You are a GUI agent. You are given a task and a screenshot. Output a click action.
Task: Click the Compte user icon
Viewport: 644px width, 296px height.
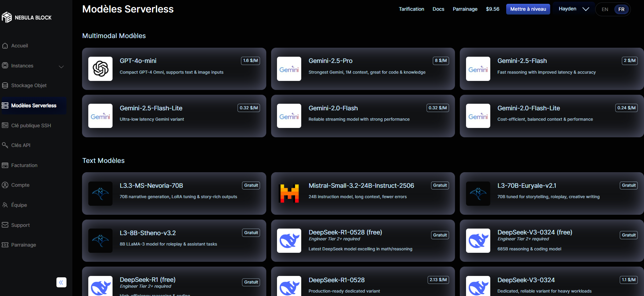pos(5,185)
